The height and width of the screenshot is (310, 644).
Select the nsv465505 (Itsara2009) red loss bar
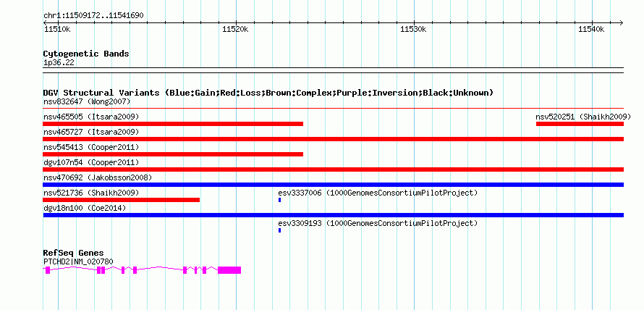173,124
